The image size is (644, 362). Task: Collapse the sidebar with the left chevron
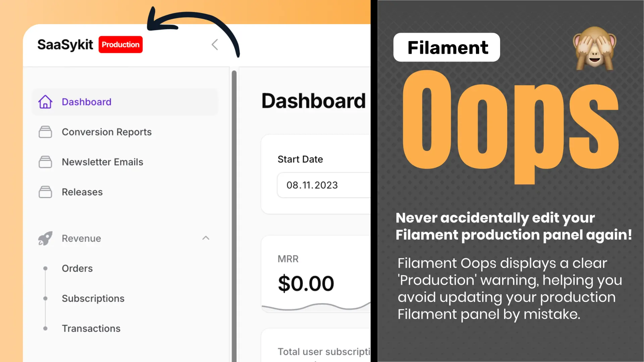(215, 45)
